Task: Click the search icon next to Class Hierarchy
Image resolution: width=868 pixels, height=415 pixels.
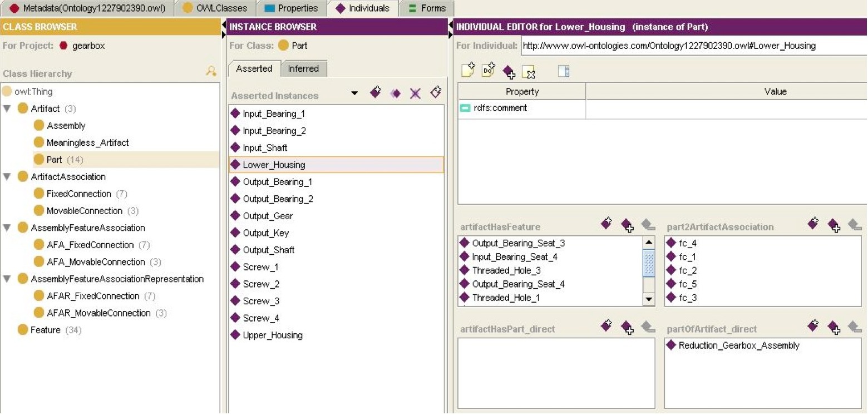Action: tap(211, 71)
